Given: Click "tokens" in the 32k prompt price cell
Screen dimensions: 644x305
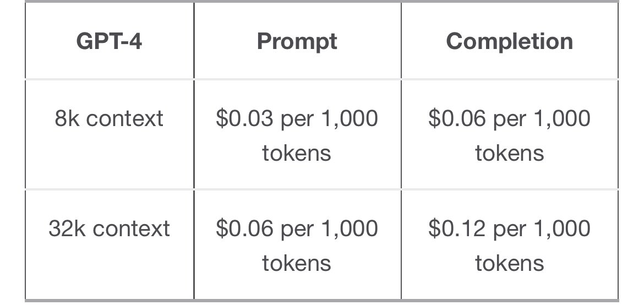Looking at the screenshot, I should [297, 263].
